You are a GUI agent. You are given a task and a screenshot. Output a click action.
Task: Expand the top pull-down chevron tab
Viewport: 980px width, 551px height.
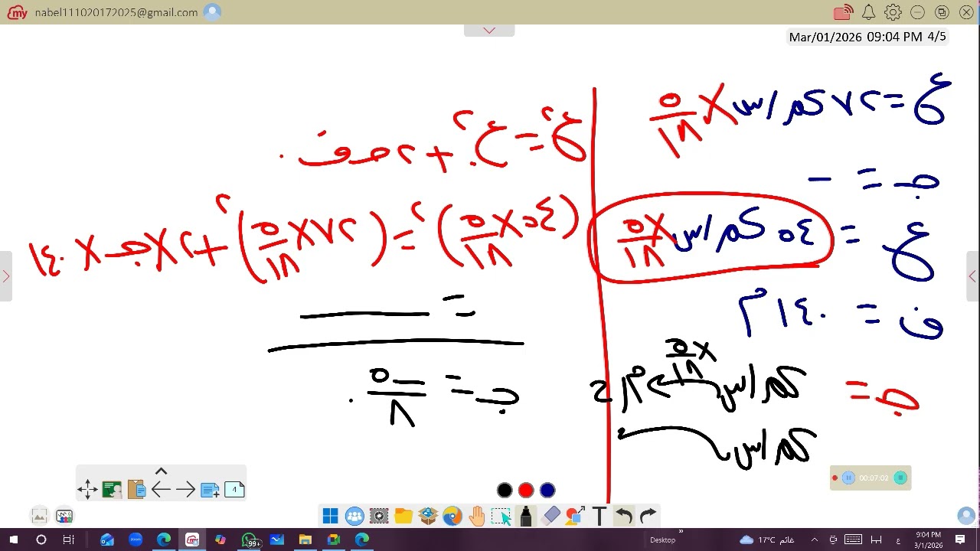click(x=489, y=31)
